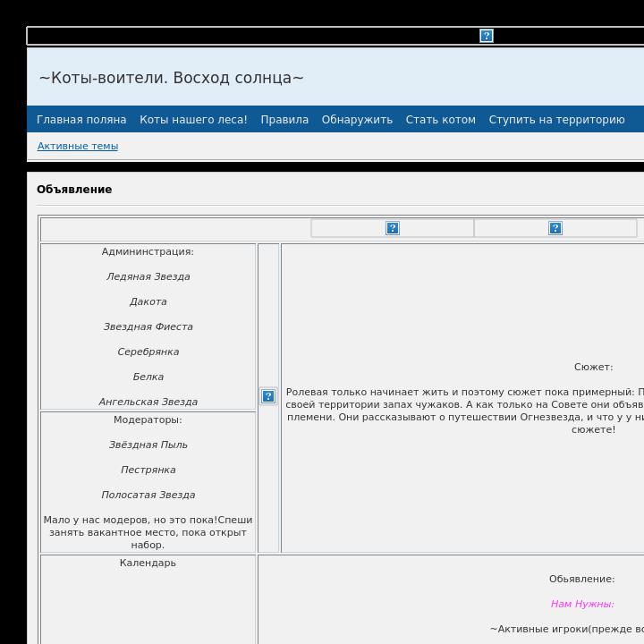Click the Админинстрация: label
644x644 pixels.
148,251
